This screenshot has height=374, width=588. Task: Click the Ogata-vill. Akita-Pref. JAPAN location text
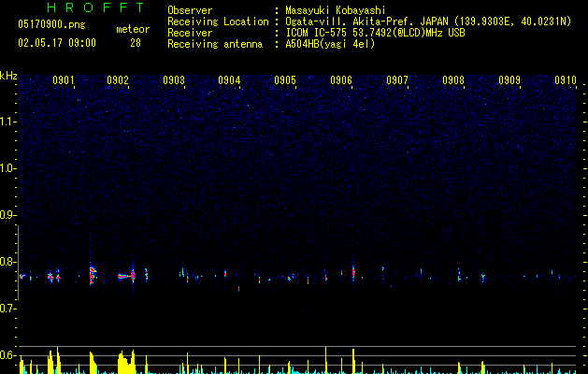[428, 22]
